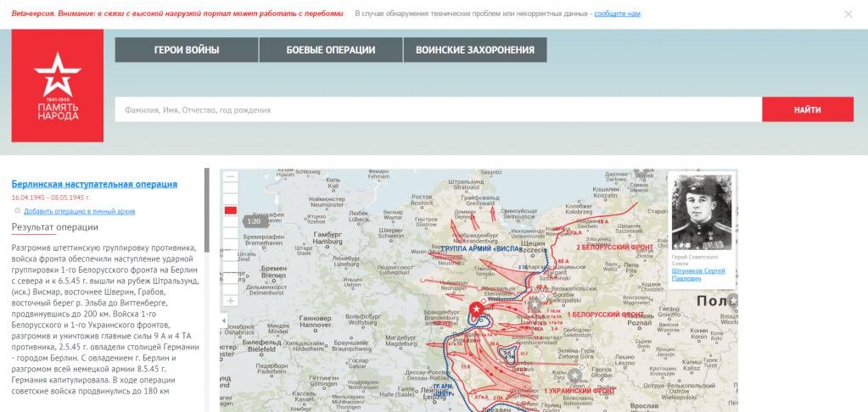Click gray star marker near Zielona Gora

[575, 375]
